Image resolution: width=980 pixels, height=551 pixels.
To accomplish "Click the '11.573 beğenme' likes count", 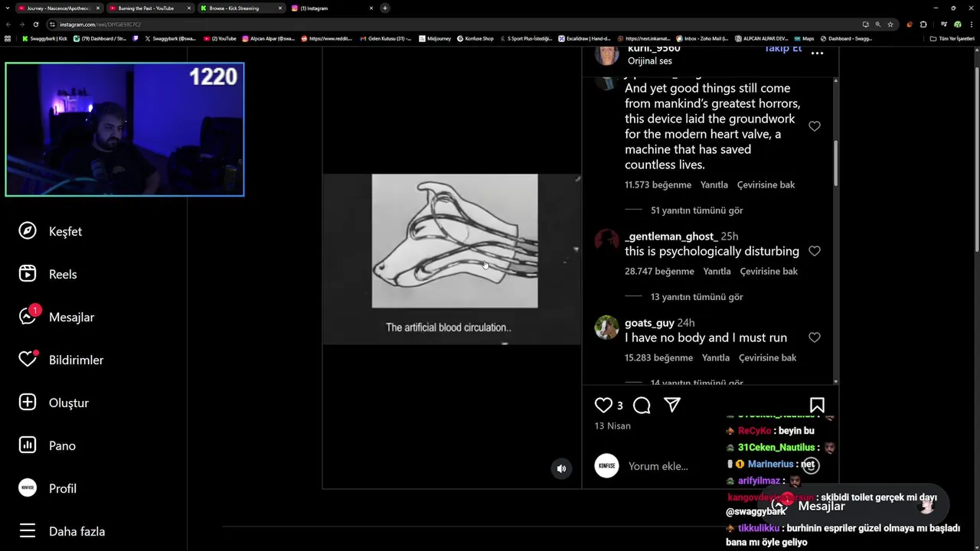I will (x=658, y=184).
